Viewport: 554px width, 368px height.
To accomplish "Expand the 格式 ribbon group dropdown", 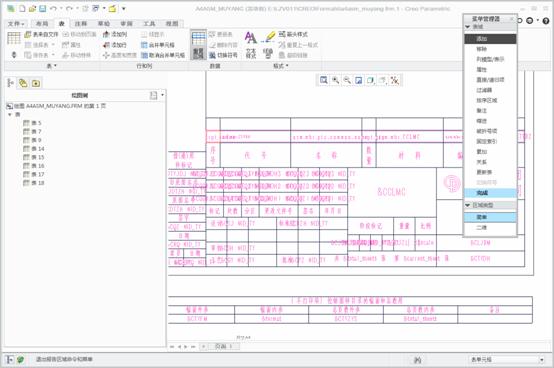I will click(281, 66).
